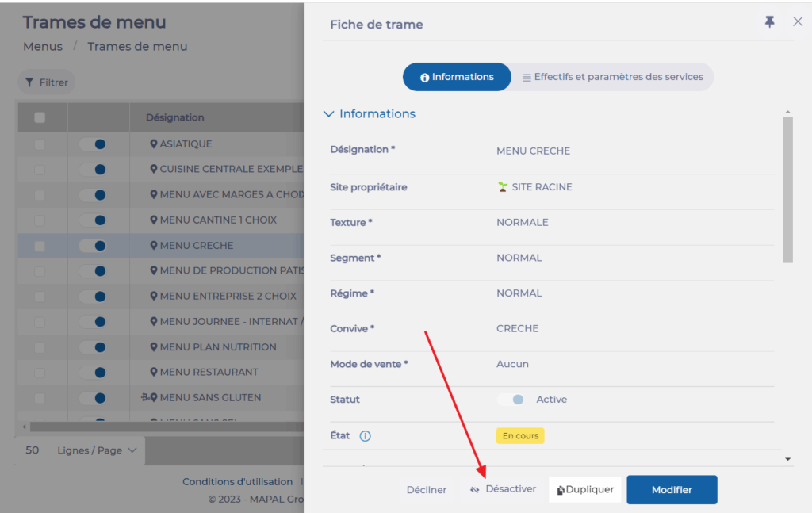Screen dimensions: 812x513
Task: Tick the checkbox for MENU PLAN NUTRITION
Action: coord(40,347)
